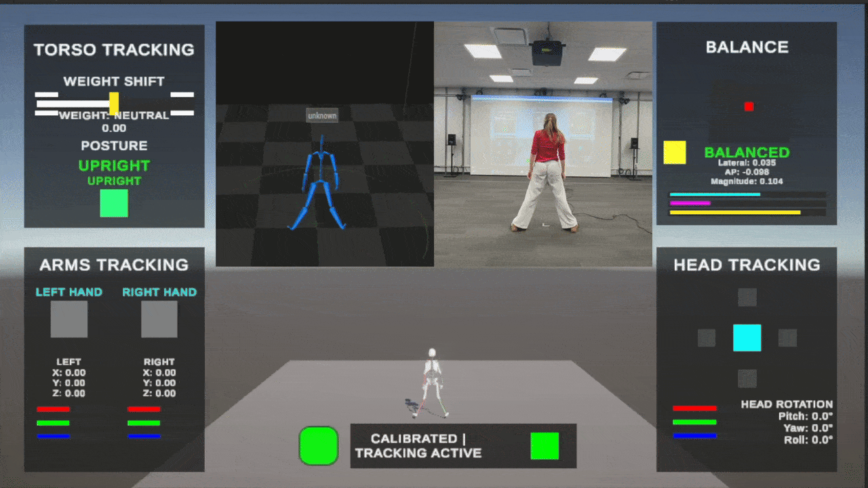Collapse the Arms Tracking panel
Screen dimensions: 868x488
click(114, 265)
